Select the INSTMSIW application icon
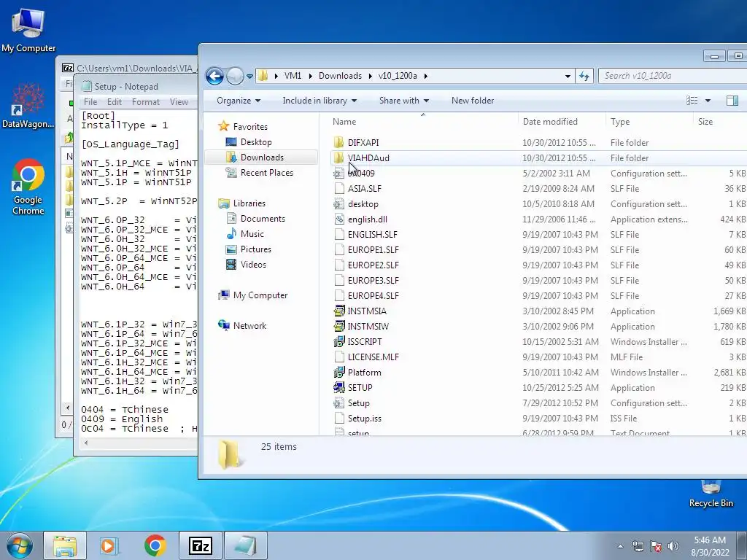The height and width of the screenshot is (560, 747). pyautogui.click(x=338, y=326)
